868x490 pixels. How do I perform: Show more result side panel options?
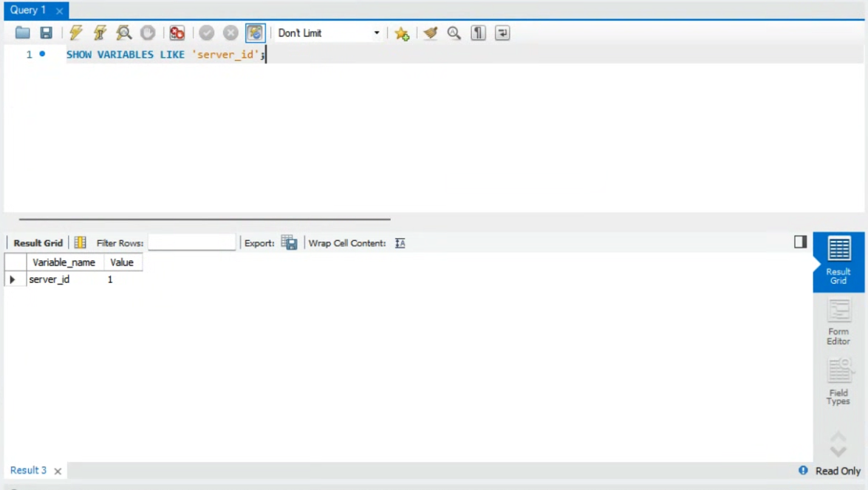[838, 452]
